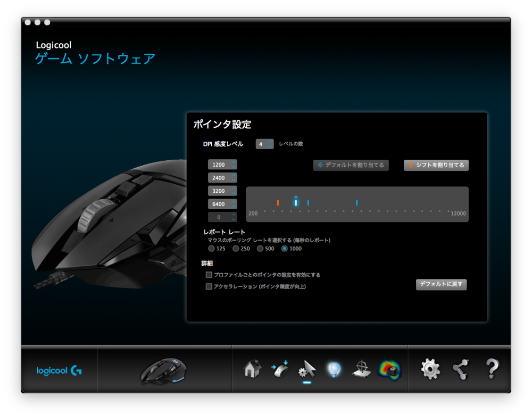The image size is (532, 418).
Task: Click the share icon in bottom bar
Action: [x=461, y=369]
